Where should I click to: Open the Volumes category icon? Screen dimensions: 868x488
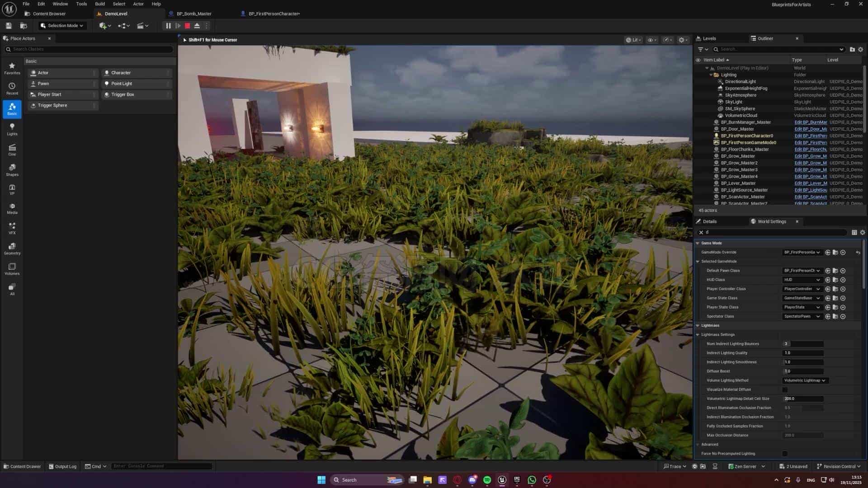click(12, 269)
